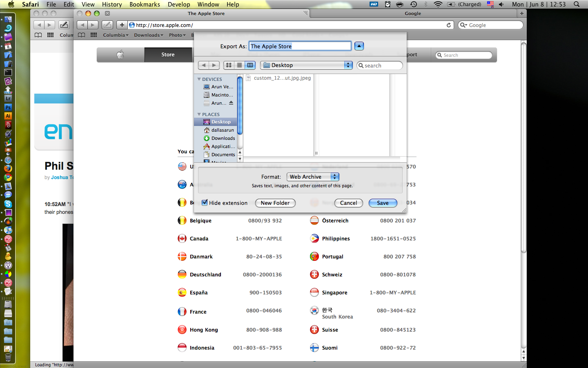588x368 pixels.
Task: Switch the file browser to icon view
Action: [x=229, y=65]
